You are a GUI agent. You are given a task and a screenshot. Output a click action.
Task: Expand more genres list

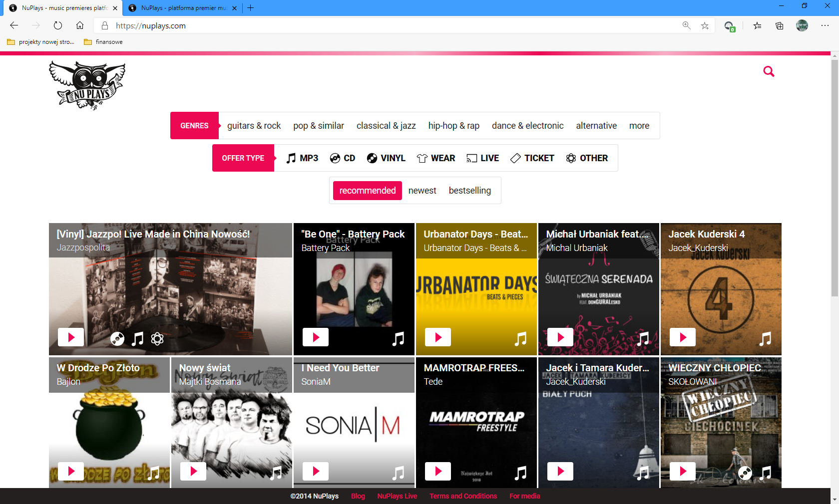(x=639, y=126)
